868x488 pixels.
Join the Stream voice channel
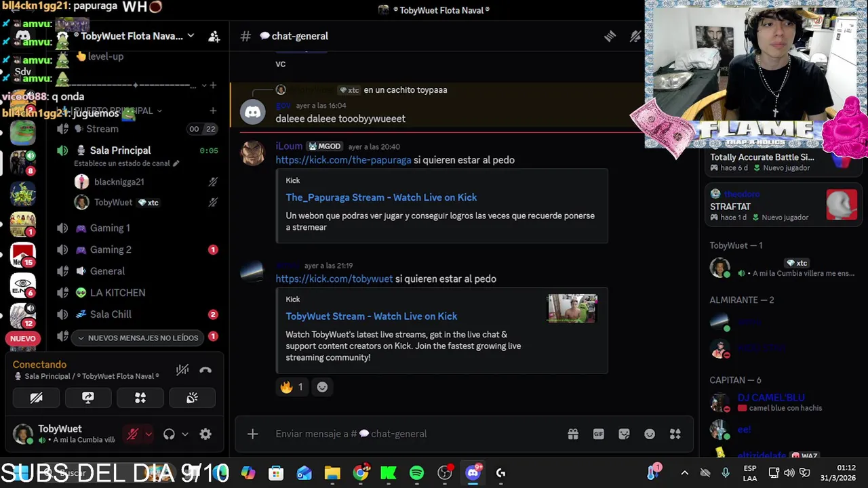(x=136, y=129)
